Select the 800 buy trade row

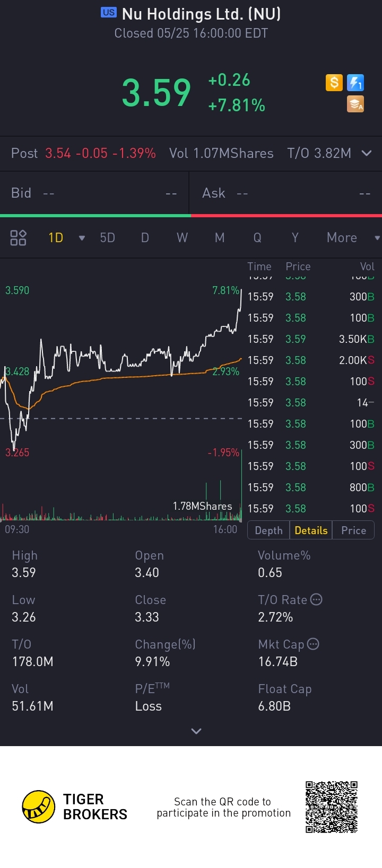[311, 488]
